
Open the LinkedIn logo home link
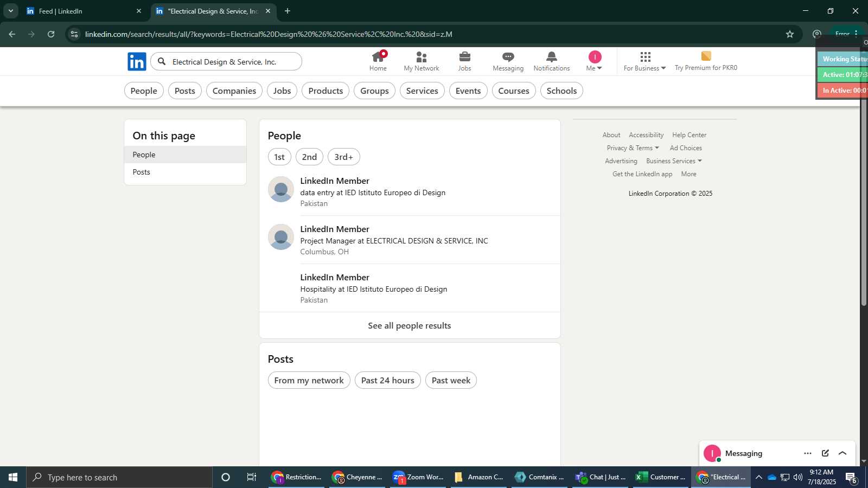pyautogui.click(x=137, y=62)
